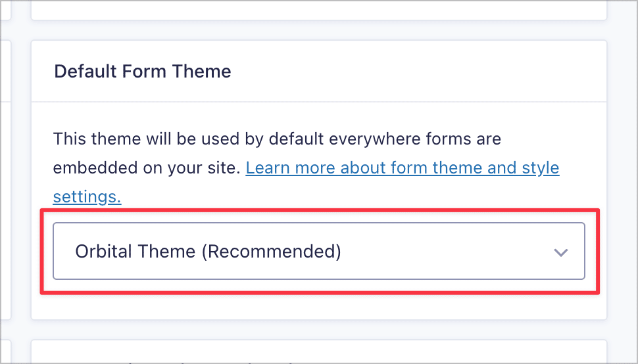
Task: Click the divider line under the card heading
Action: (318, 102)
